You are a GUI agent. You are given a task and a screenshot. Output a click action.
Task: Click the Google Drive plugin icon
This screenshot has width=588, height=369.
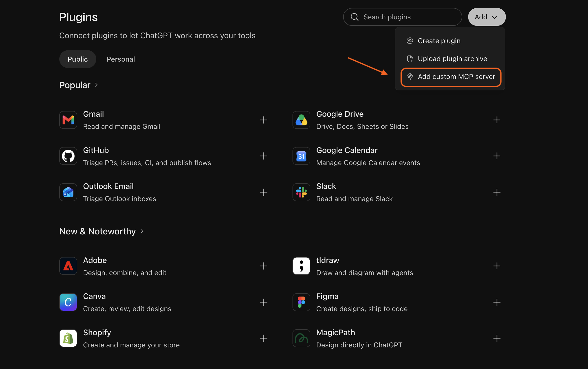pyautogui.click(x=301, y=120)
